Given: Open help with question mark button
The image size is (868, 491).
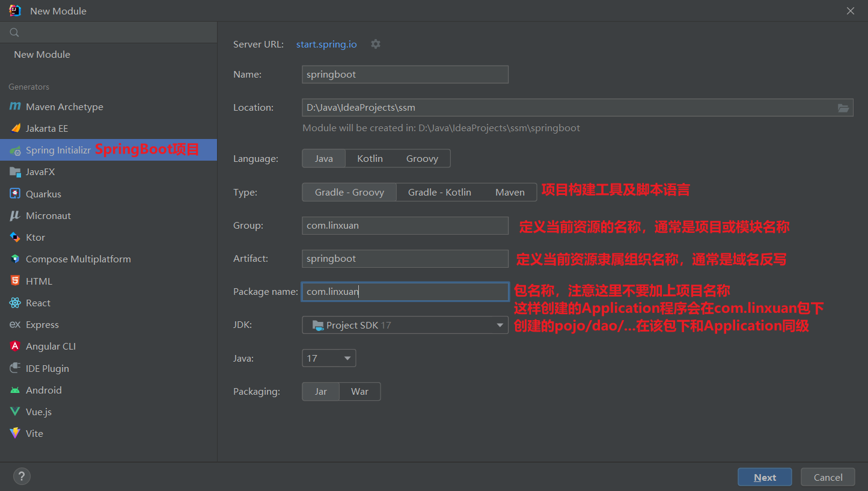Looking at the screenshot, I should 22,477.
